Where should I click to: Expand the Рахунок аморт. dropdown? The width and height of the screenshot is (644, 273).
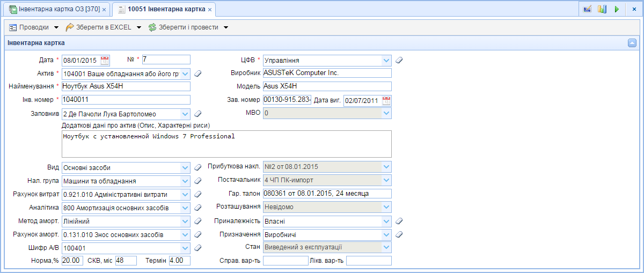pos(185,234)
